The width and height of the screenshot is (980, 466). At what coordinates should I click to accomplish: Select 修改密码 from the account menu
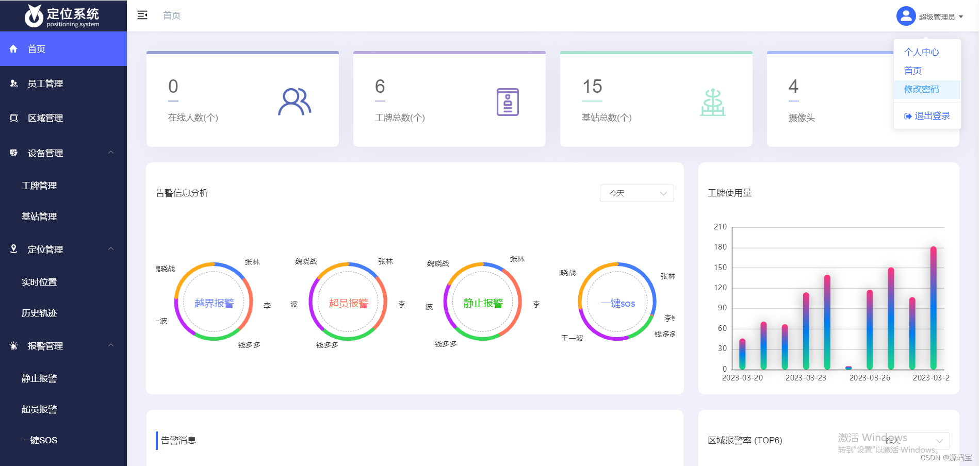tap(922, 89)
